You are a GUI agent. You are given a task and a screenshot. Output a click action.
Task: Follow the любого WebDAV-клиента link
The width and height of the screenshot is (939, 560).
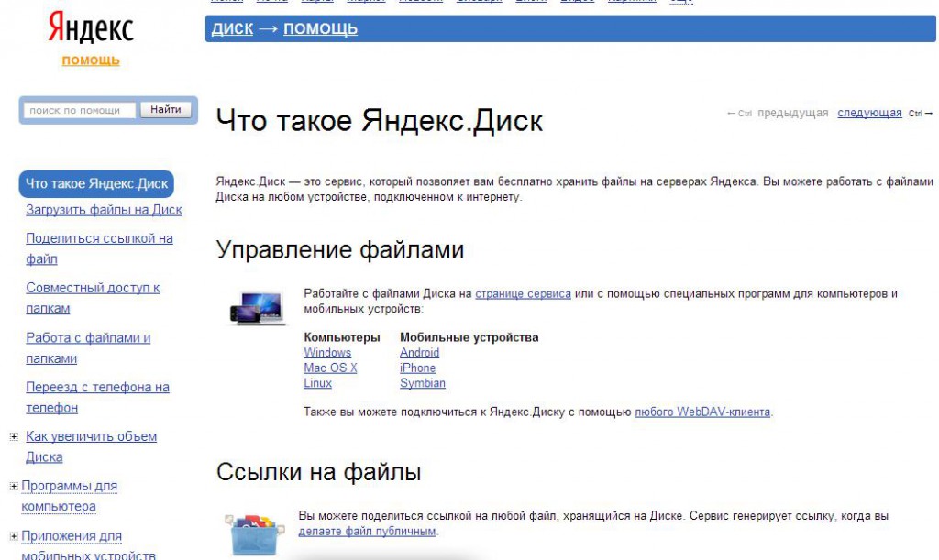pyautogui.click(x=702, y=412)
